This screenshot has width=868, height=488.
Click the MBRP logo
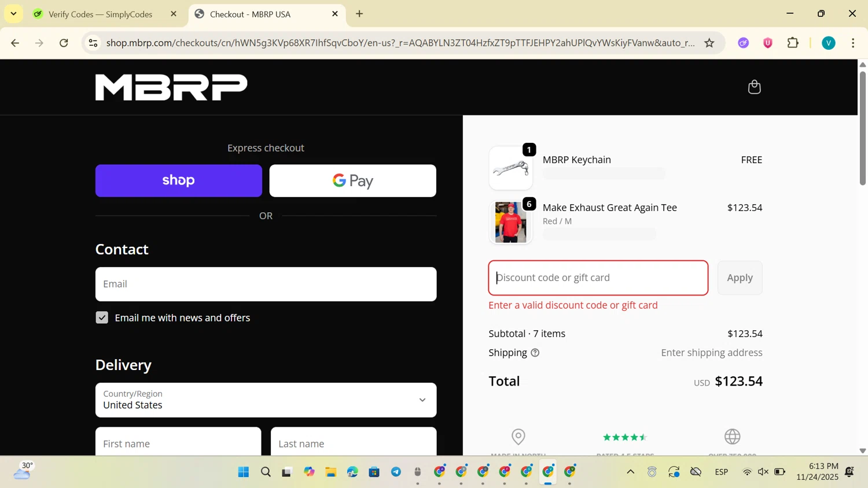tap(171, 87)
